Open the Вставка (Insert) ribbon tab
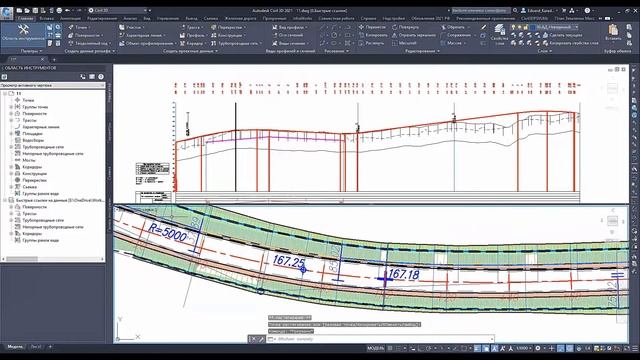 click(x=47, y=18)
